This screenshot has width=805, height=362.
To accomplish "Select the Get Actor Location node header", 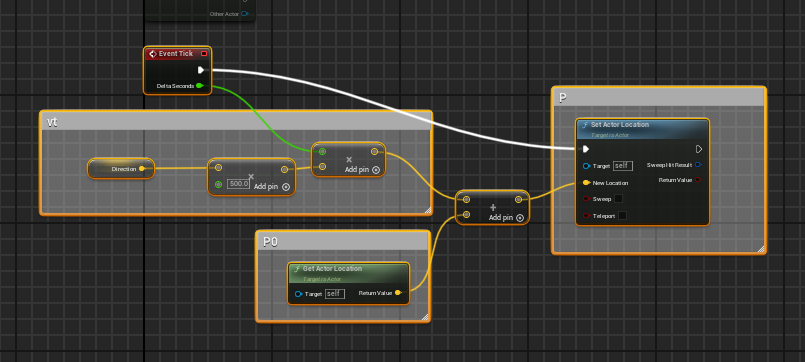I will point(349,273).
